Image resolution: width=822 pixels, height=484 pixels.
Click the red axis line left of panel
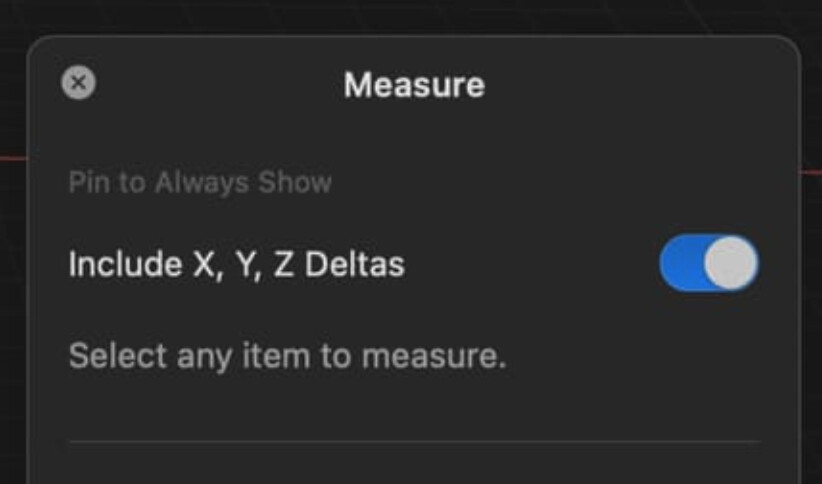click(13, 157)
